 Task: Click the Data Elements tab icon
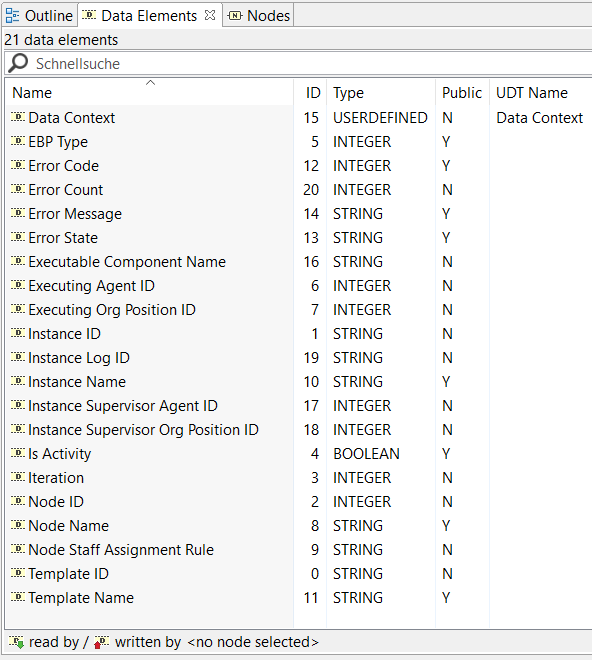[89, 15]
